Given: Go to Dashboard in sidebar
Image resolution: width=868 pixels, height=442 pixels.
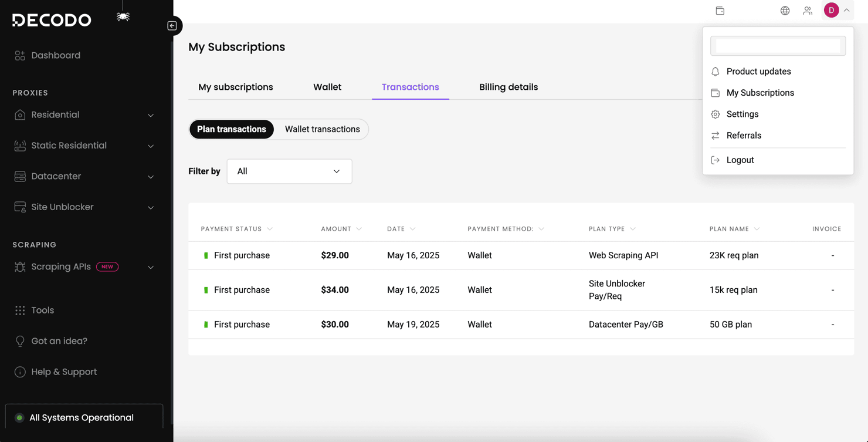Looking at the screenshot, I should click(x=56, y=55).
